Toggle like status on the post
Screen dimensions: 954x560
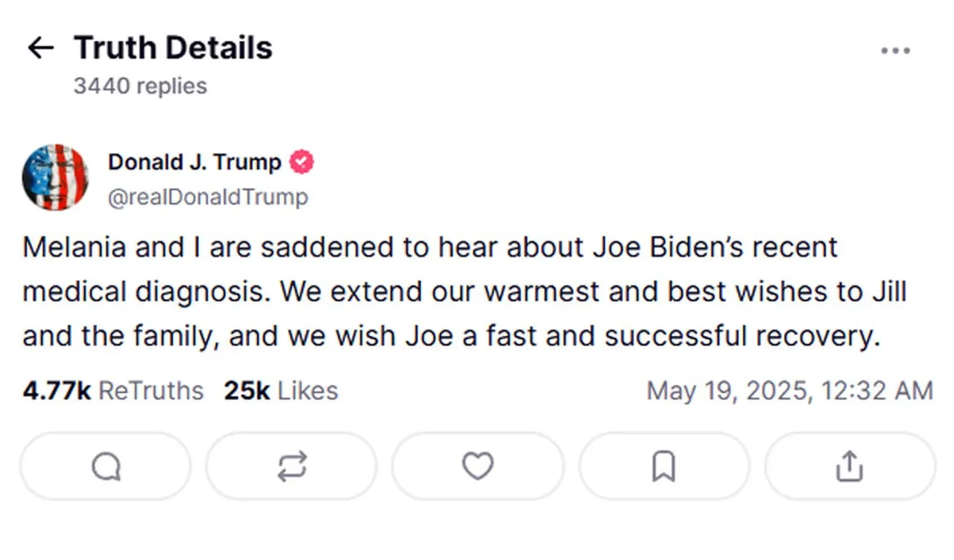[478, 466]
